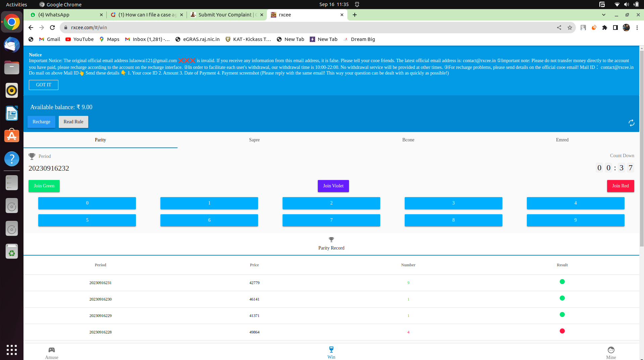This screenshot has width=644, height=360.
Task: Dismiss notice with GOT IT button
Action: (x=44, y=85)
